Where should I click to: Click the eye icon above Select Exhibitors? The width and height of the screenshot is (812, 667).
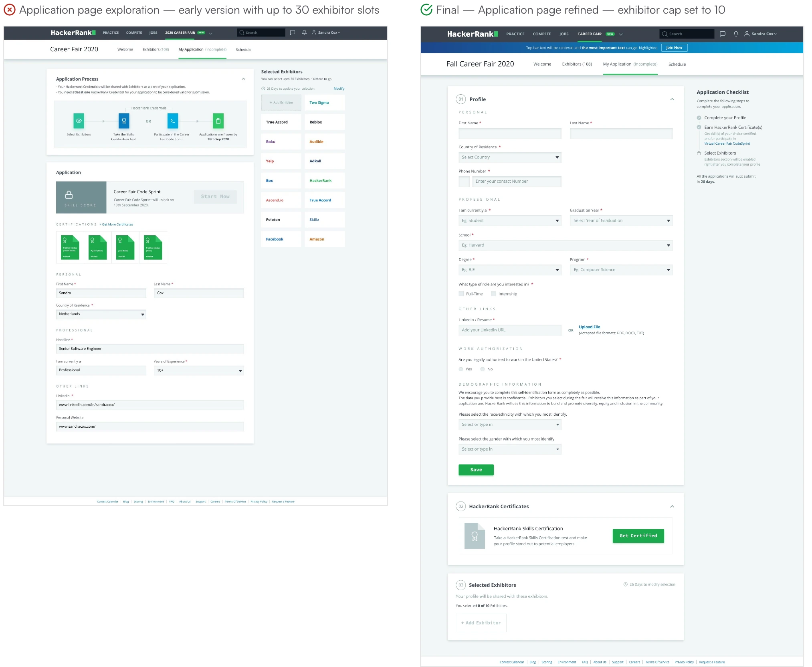[x=79, y=121]
